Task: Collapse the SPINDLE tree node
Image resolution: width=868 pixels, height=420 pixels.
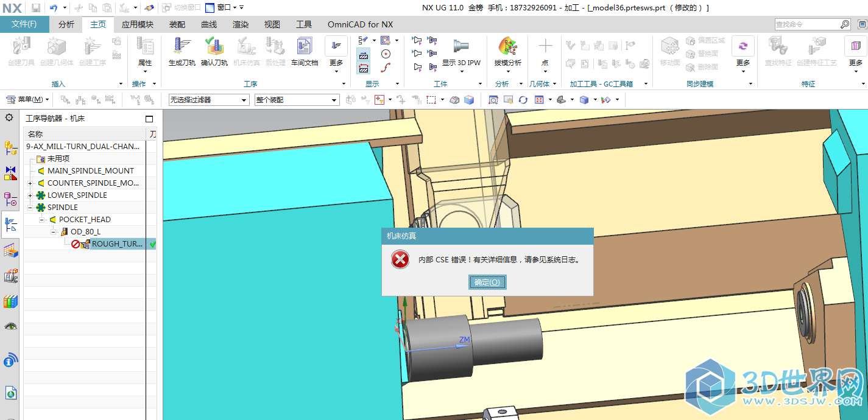Action: coord(30,208)
